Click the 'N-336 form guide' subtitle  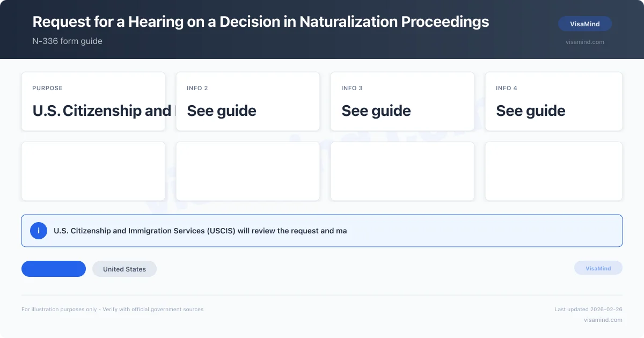click(67, 41)
